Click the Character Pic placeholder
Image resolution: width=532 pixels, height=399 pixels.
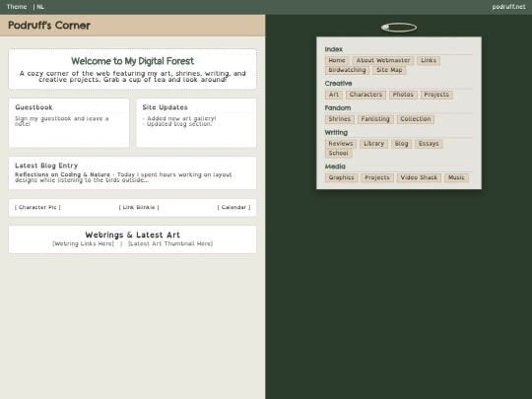[x=37, y=207]
